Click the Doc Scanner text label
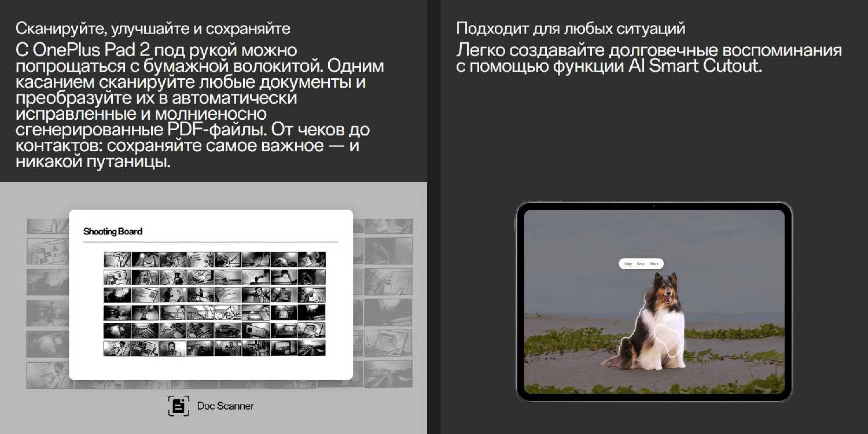This screenshot has height=434, width=868. tap(225, 406)
